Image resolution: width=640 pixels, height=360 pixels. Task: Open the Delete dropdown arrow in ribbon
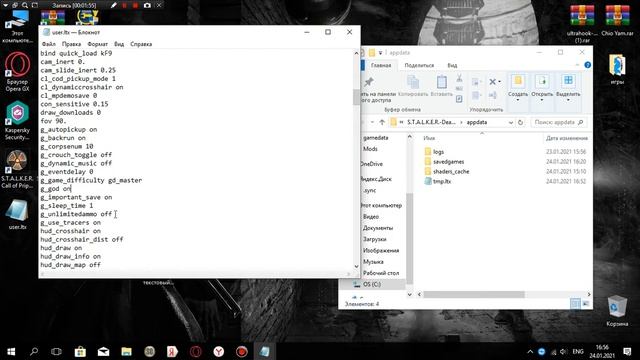(499, 82)
